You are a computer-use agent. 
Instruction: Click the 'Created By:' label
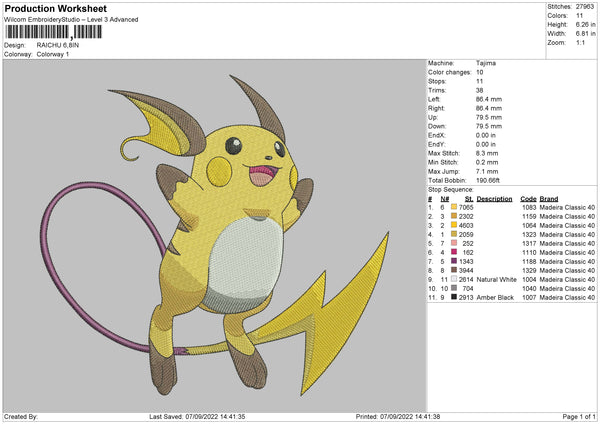(x=21, y=416)
